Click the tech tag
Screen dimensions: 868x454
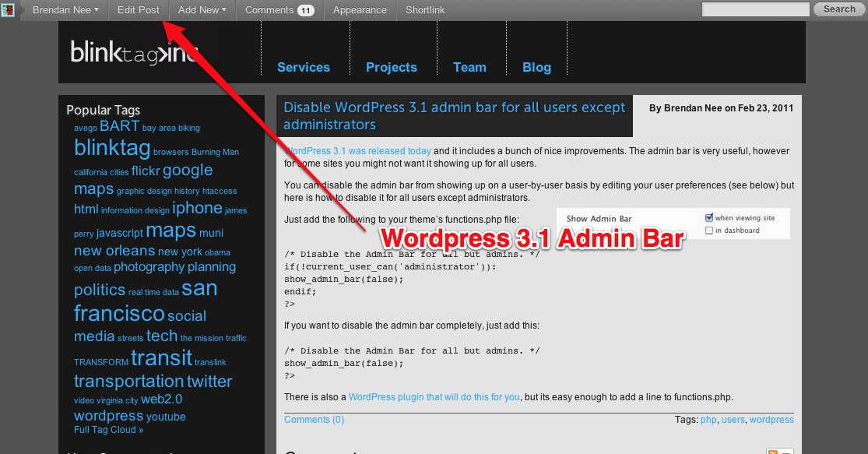pos(162,336)
